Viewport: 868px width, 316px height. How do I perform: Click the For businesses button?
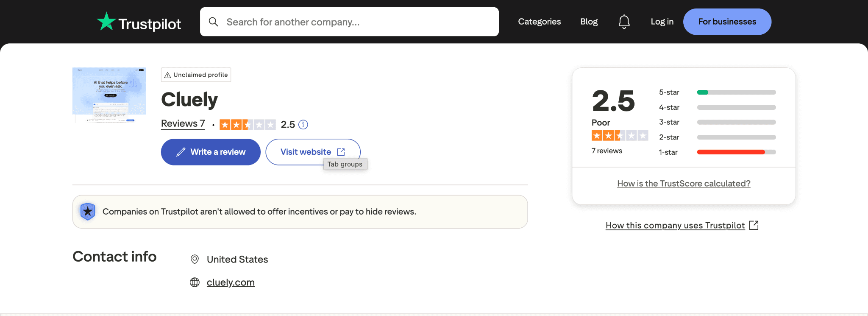[x=727, y=22]
